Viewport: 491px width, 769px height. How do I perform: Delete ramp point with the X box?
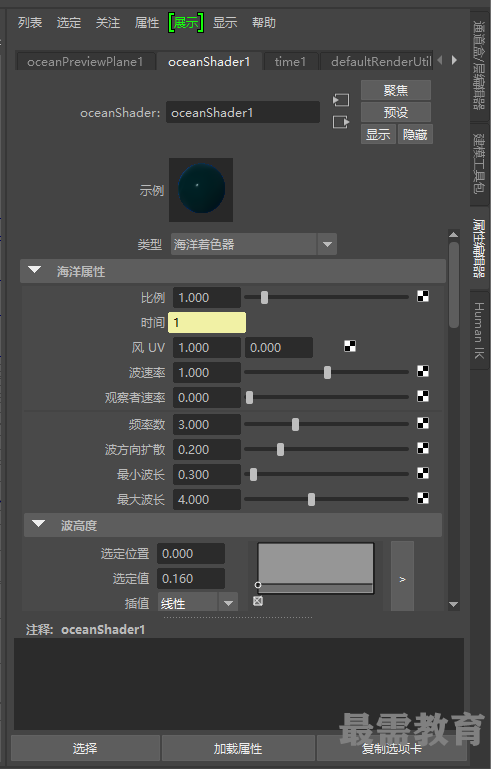(258, 601)
